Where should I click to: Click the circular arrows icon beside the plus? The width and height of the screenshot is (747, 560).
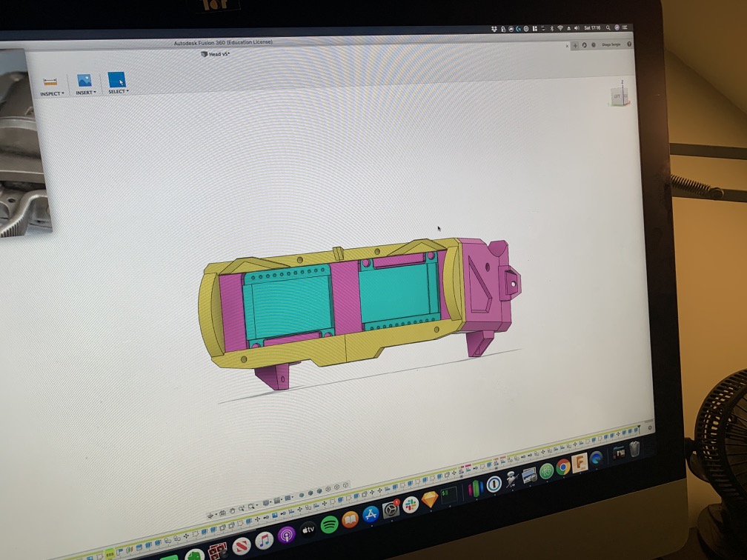point(585,45)
